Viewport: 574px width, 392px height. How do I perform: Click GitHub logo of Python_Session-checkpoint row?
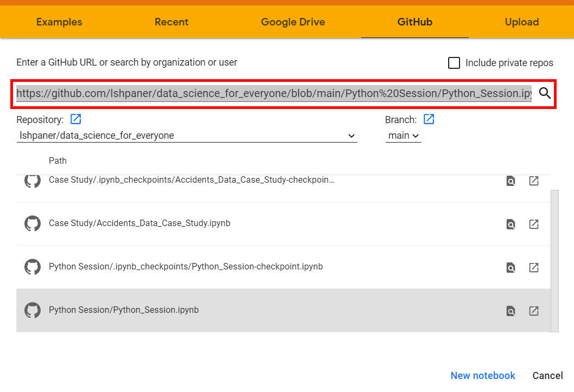point(33,267)
